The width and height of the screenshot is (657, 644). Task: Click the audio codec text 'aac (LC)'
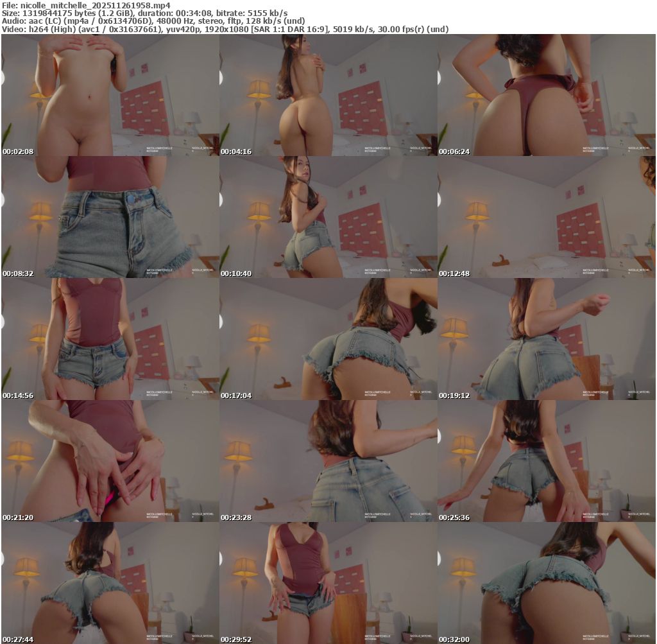tap(44, 21)
